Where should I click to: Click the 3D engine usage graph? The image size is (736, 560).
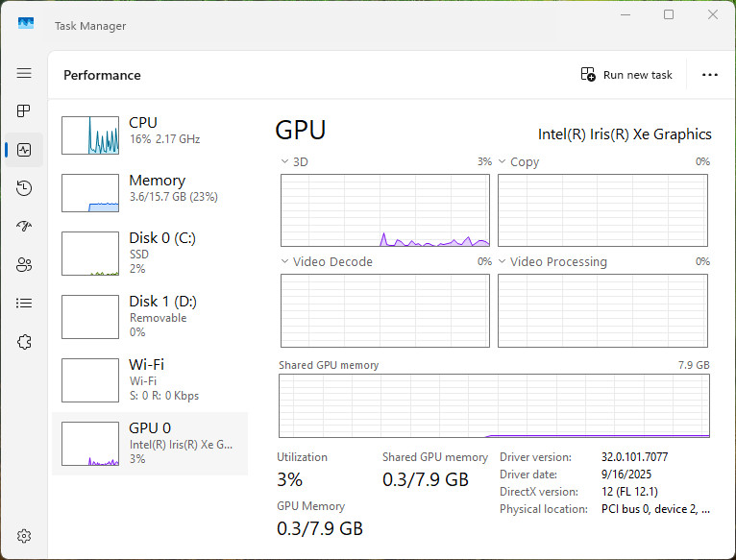tap(385, 210)
